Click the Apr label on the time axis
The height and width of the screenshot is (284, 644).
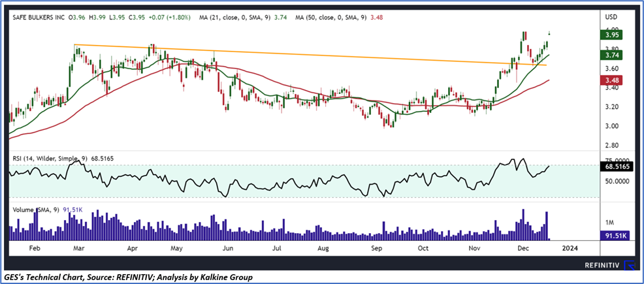131,249
